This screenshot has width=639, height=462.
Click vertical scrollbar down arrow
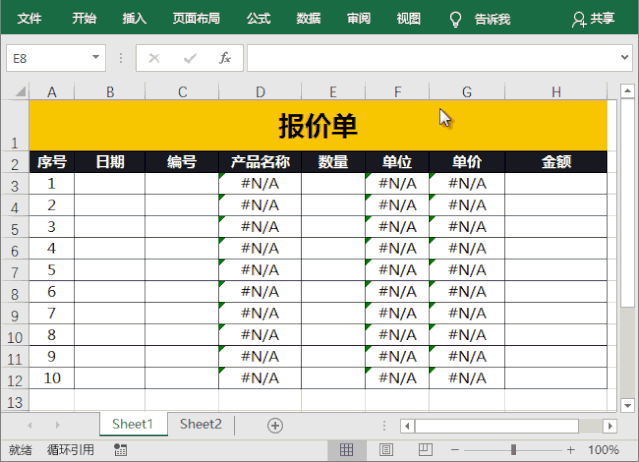628,405
